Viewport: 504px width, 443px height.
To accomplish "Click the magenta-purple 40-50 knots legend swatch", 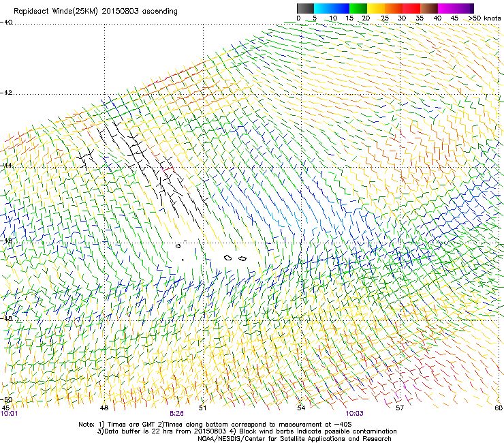I will click(x=456, y=8).
